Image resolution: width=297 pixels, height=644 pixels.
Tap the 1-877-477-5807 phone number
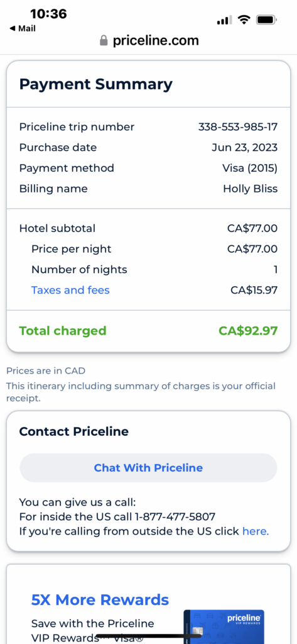point(175,516)
